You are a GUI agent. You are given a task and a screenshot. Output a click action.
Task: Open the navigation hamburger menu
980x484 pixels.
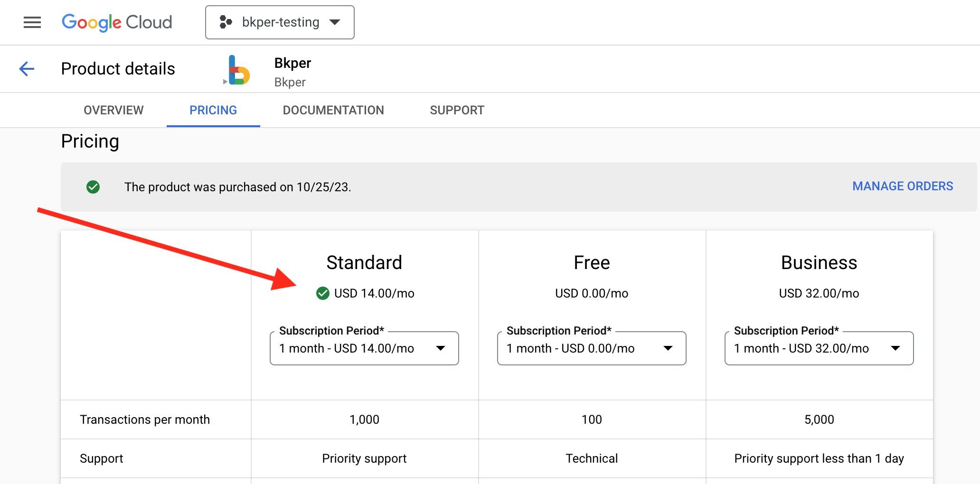(x=32, y=22)
